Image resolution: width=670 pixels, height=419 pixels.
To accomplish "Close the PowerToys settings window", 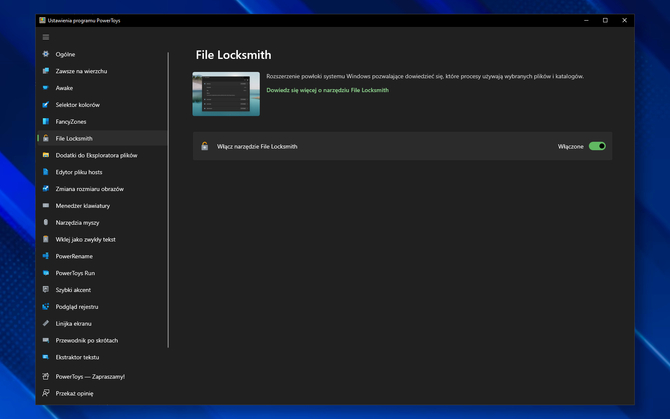I will [624, 20].
